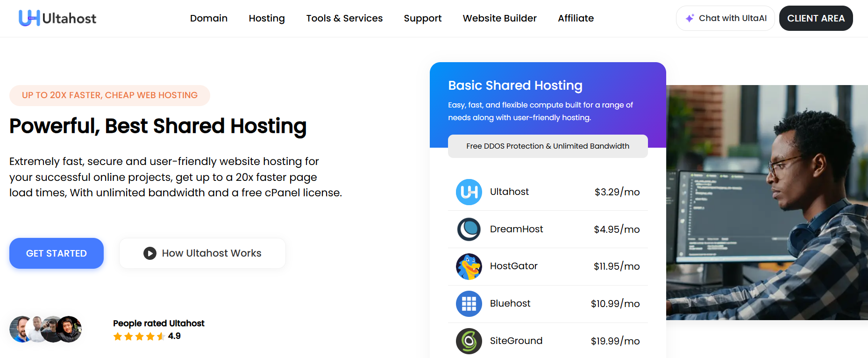Click the $4.95/mo DreamHost price
The image size is (868, 358).
(617, 229)
